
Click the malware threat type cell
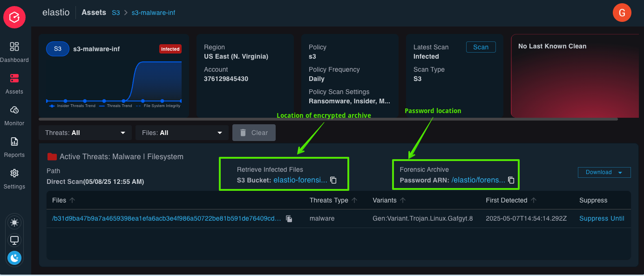click(x=322, y=219)
